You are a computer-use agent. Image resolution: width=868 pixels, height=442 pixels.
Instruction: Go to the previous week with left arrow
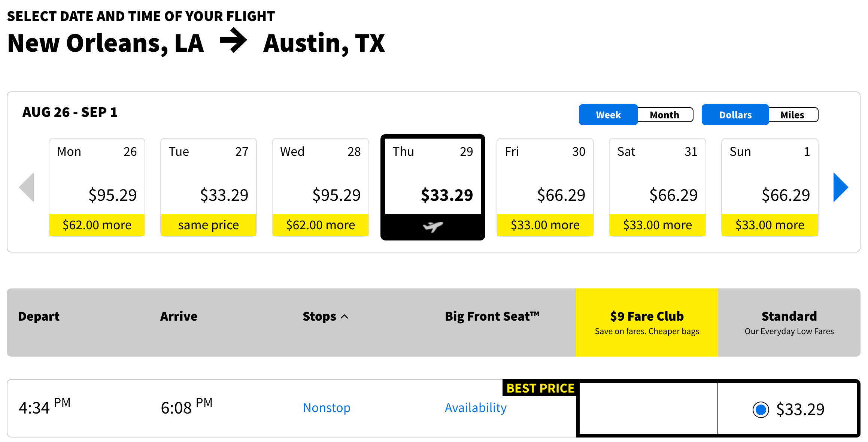click(x=27, y=187)
